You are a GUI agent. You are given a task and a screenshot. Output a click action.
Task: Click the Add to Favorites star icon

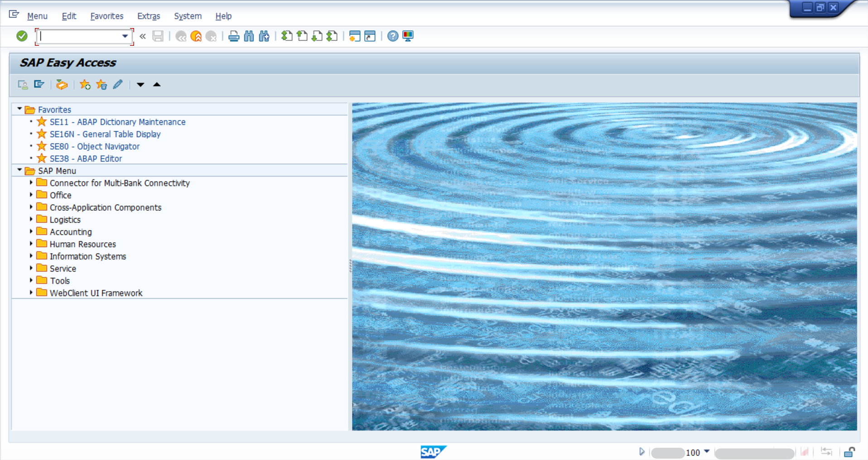(85, 85)
